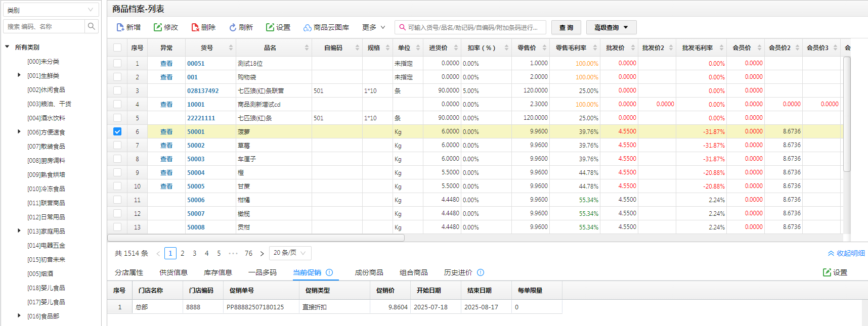Collapse details via 收起明细

click(846, 253)
